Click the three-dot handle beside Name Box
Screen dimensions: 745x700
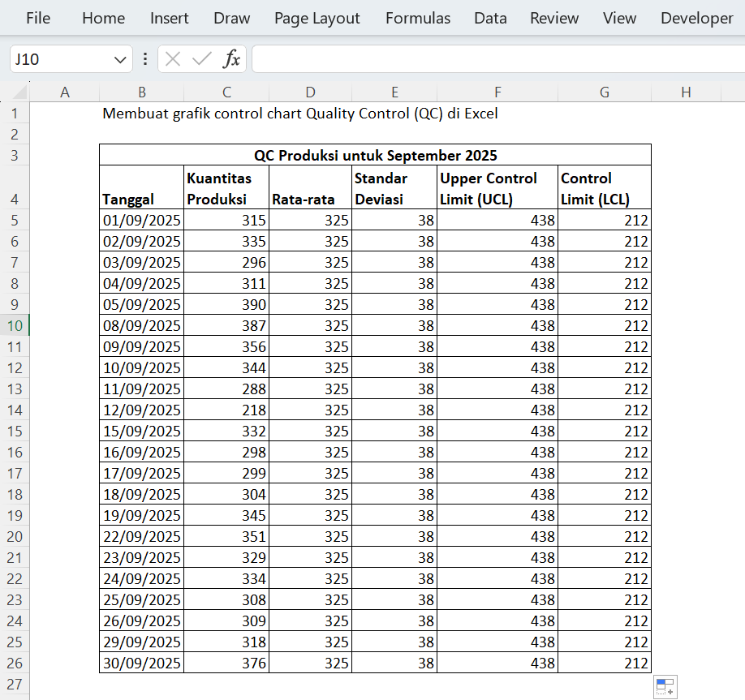coord(145,59)
